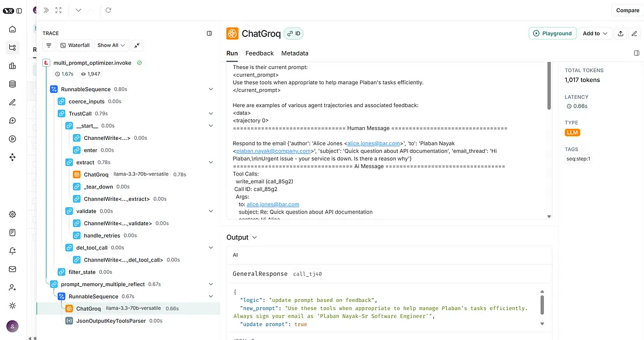
Task: Go to next run with down chevron
Action: (x=78, y=11)
